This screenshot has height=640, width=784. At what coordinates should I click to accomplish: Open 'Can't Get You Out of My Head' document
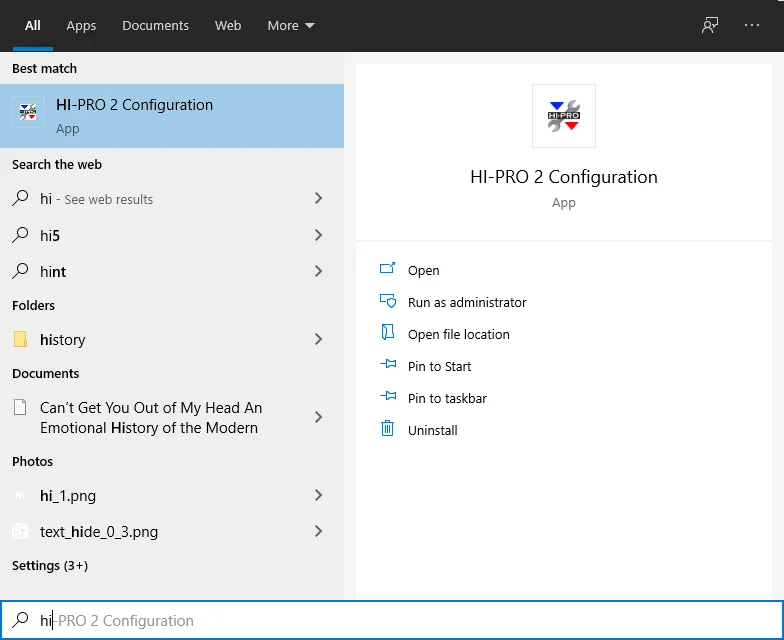click(172, 418)
